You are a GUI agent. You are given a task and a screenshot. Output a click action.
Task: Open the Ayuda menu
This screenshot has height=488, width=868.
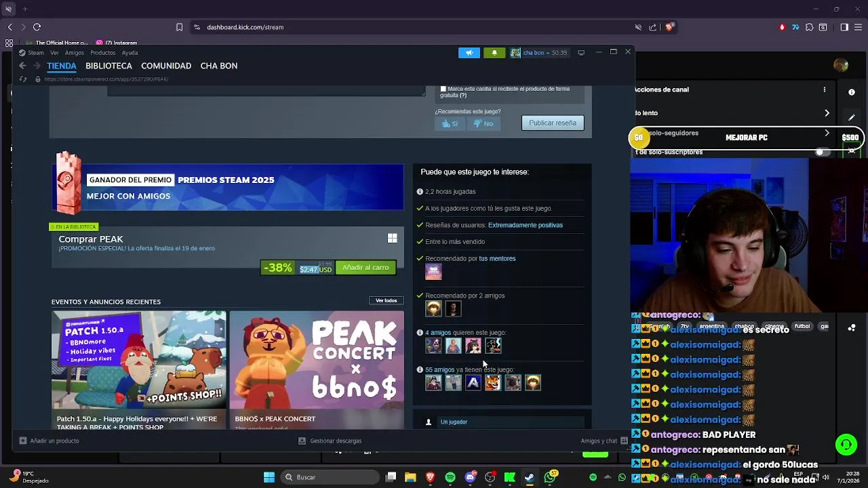click(x=130, y=53)
